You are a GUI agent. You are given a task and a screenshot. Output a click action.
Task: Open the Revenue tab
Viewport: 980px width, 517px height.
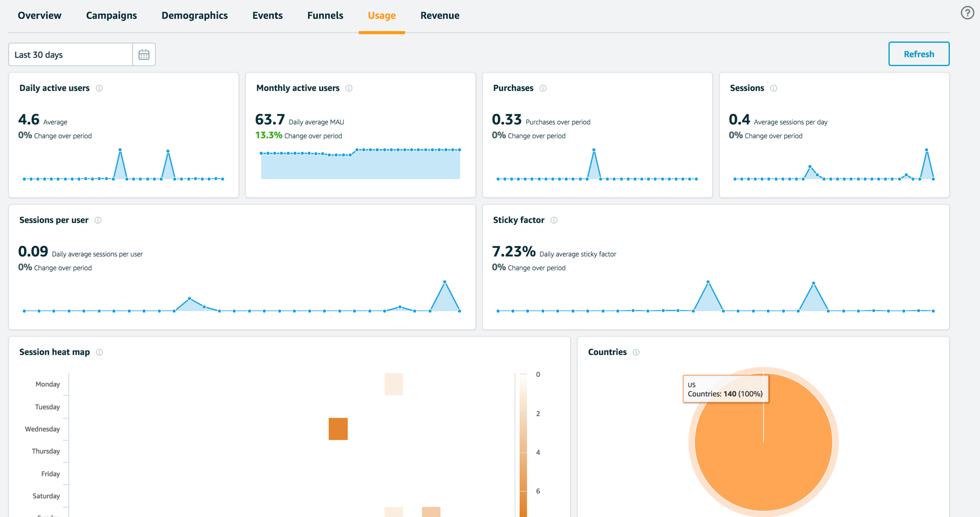[439, 15]
